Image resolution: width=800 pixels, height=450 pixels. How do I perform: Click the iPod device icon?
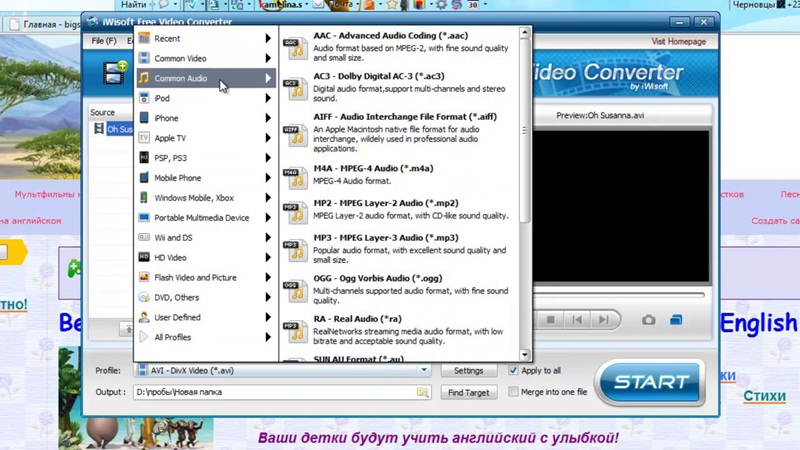point(144,98)
